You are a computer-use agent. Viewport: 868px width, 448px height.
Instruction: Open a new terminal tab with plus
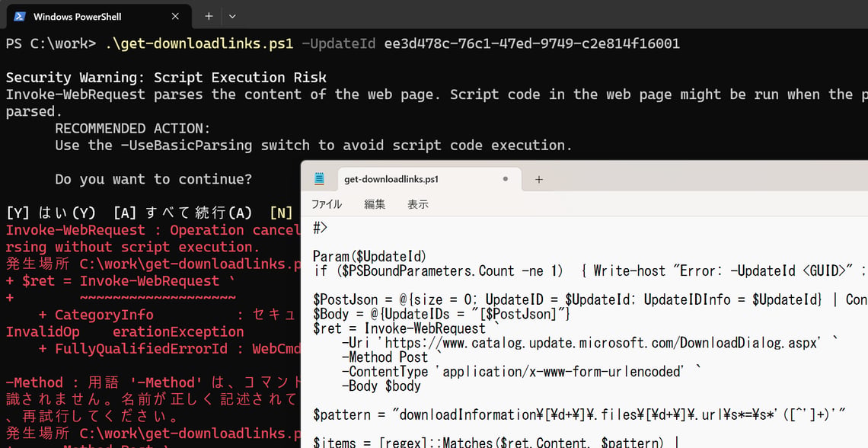209,17
